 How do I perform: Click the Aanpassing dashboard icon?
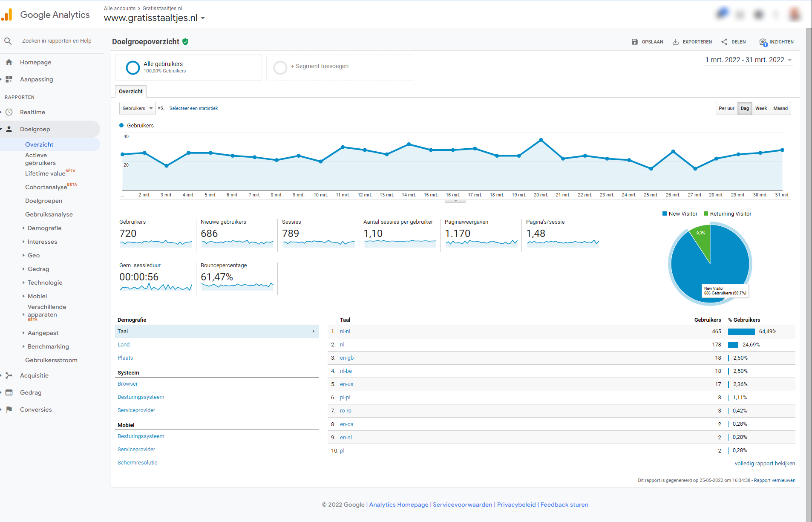(9, 79)
